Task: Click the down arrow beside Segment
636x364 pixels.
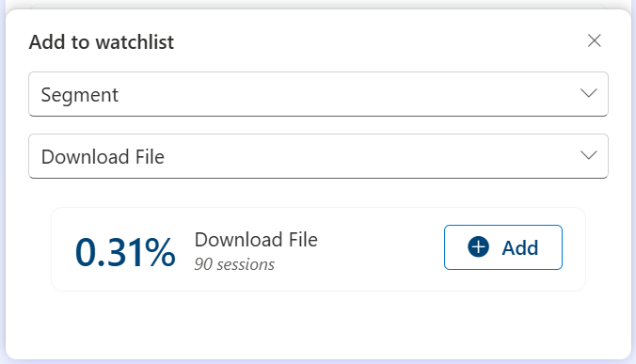Action: (x=589, y=93)
